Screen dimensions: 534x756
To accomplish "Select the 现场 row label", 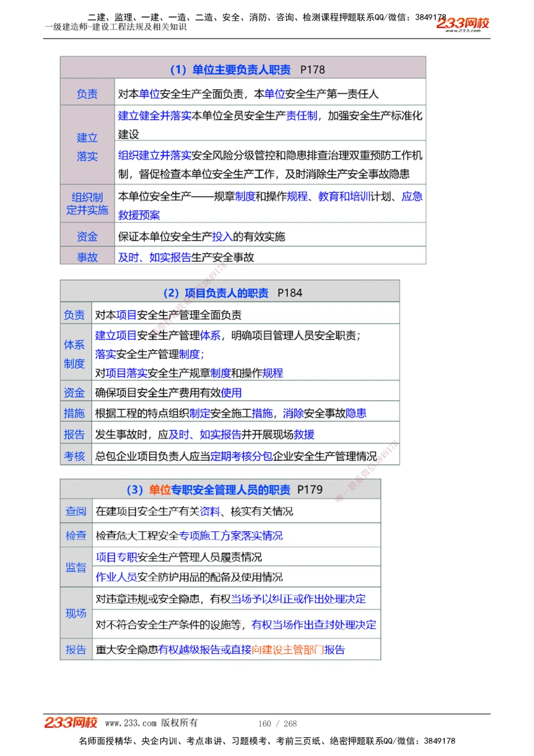I will [76, 613].
